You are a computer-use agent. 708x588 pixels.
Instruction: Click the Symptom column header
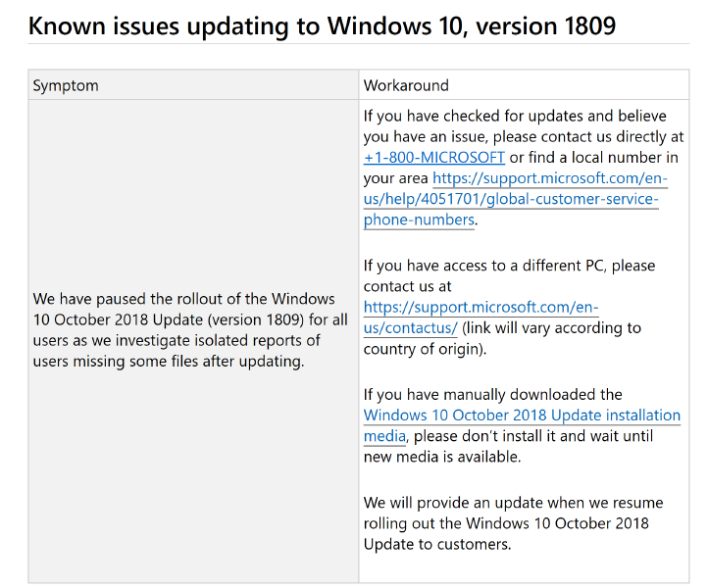coord(66,85)
